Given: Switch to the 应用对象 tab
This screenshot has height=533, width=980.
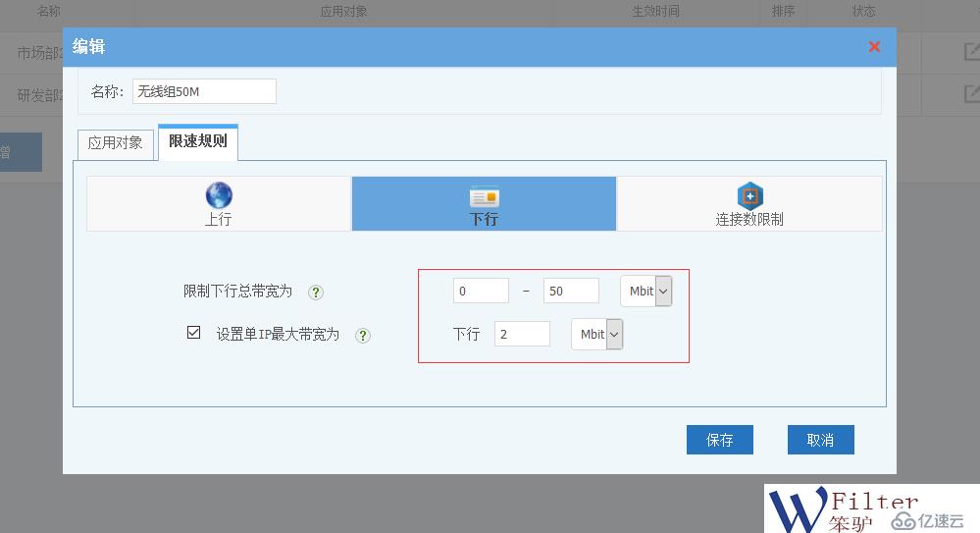Looking at the screenshot, I should (115, 142).
